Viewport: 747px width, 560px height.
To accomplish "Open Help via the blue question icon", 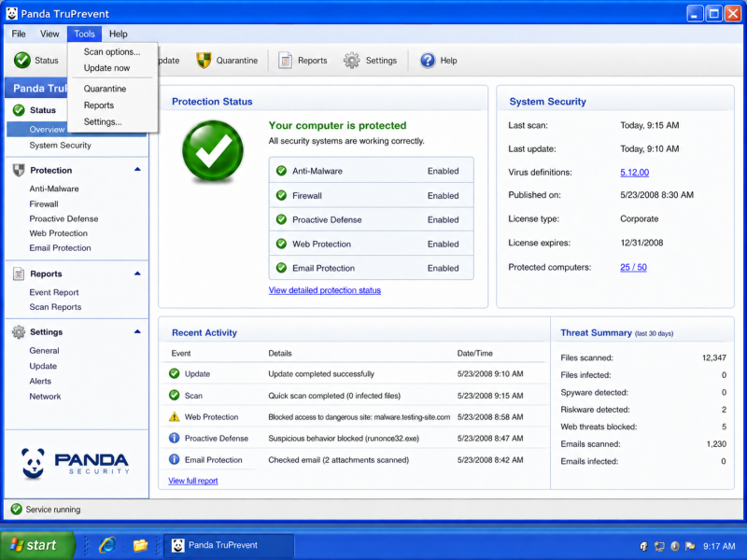I will click(428, 61).
